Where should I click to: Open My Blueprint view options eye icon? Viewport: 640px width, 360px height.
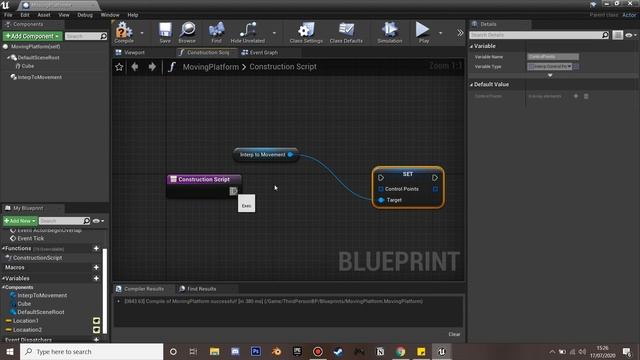pyautogui.click(x=98, y=221)
